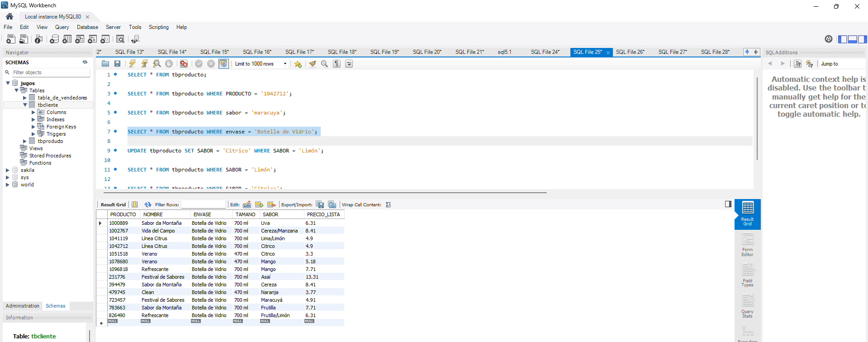Viewport: 868px width, 342px height.
Task: Click Filter Rows input field
Action: point(203,204)
